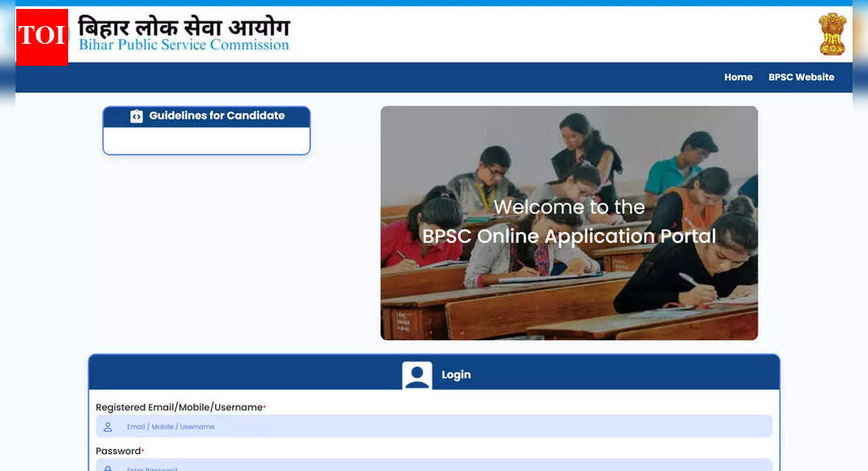Click the Email/Mobile/Username input field

(434, 426)
